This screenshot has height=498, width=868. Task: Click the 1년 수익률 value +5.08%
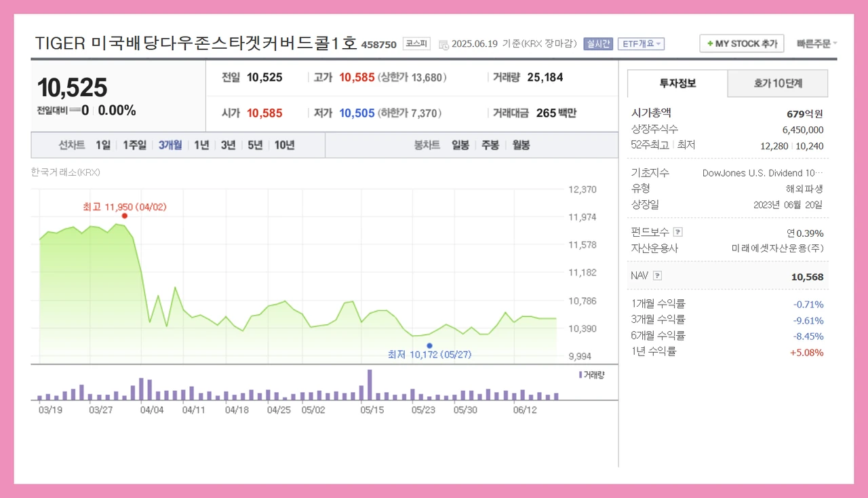coord(807,353)
